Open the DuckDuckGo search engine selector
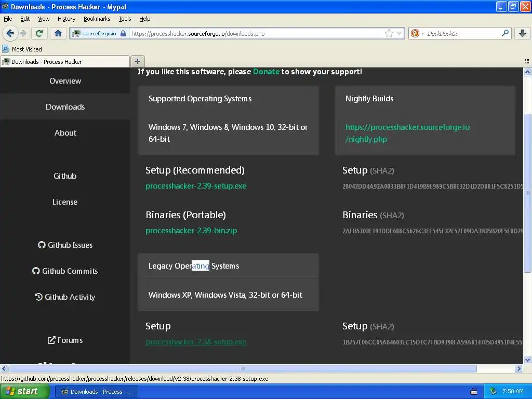This screenshot has width=532, height=399. [417, 33]
